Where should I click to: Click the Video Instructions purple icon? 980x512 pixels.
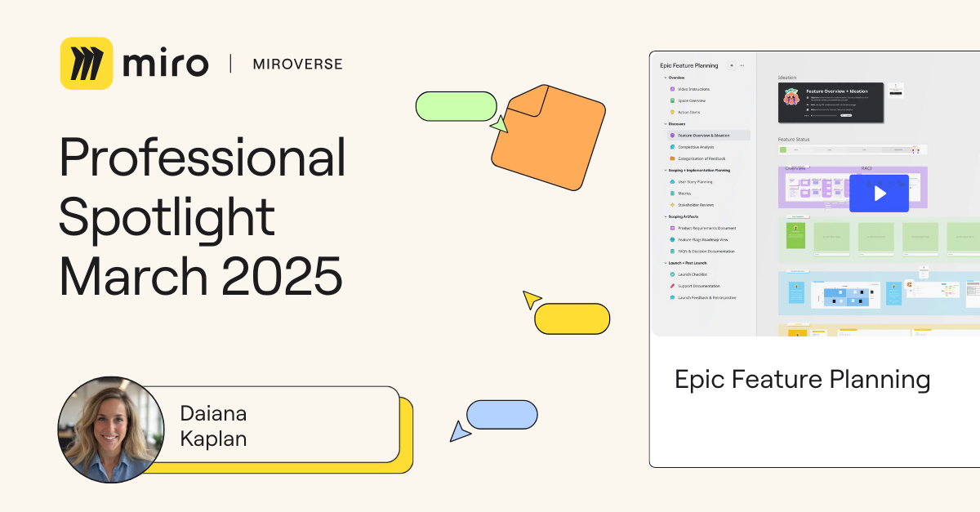tap(672, 89)
